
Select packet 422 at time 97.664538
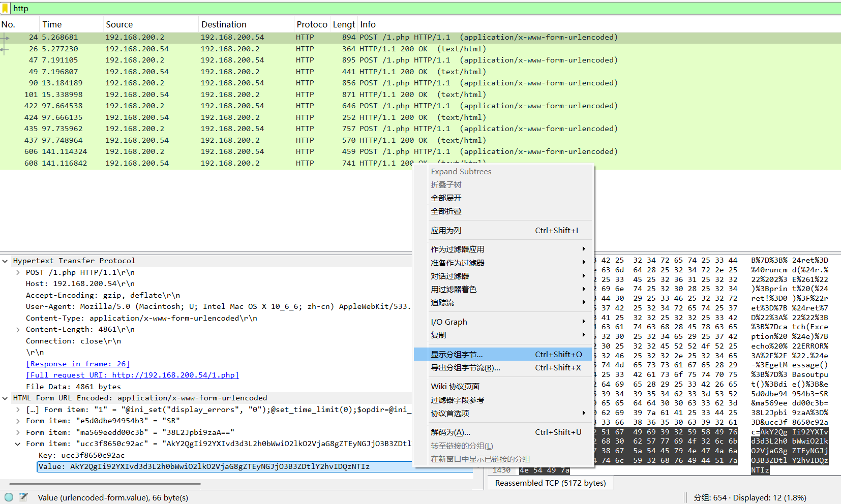420,106
